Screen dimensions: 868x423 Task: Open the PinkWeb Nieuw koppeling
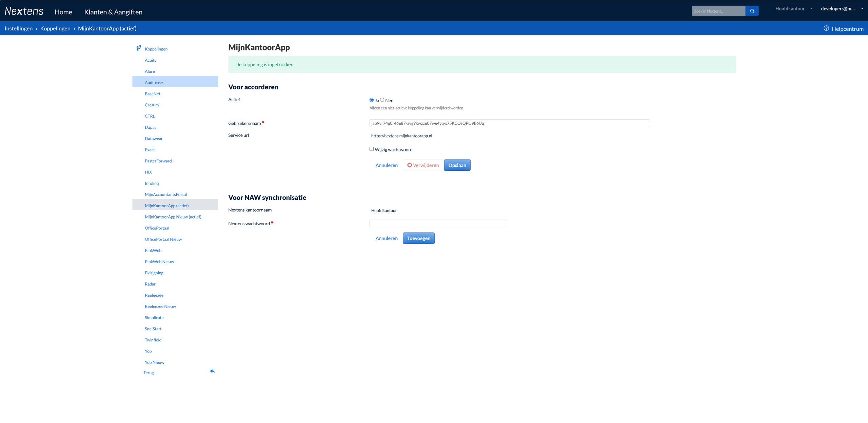point(159,261)
